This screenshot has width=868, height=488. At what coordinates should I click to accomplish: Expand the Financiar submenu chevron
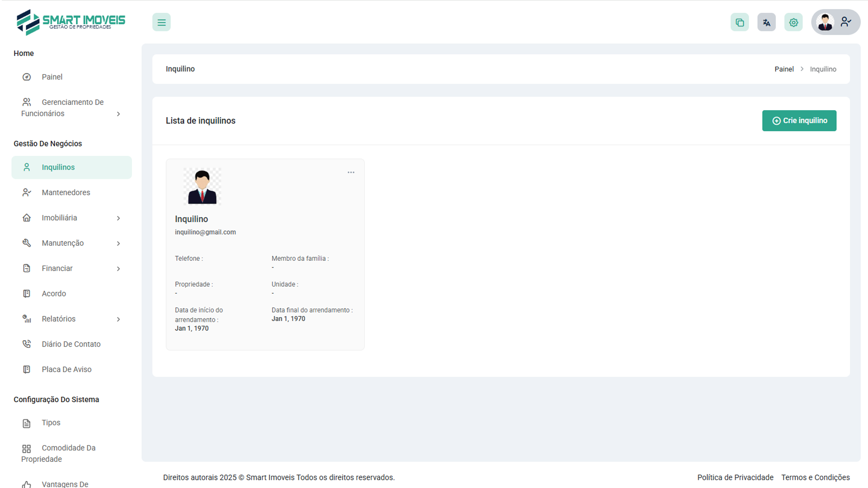point(118,269)
